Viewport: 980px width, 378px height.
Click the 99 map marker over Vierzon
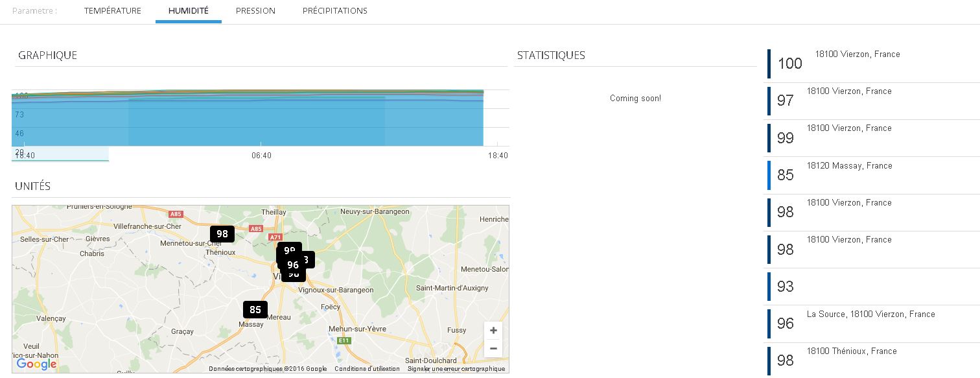pos(289,248)
